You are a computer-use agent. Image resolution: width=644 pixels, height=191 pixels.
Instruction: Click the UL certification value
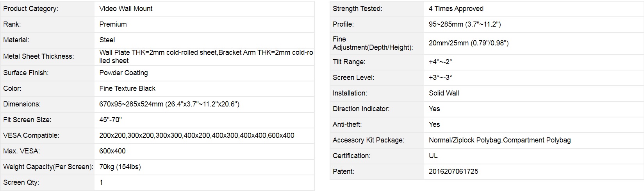[433, 156]
